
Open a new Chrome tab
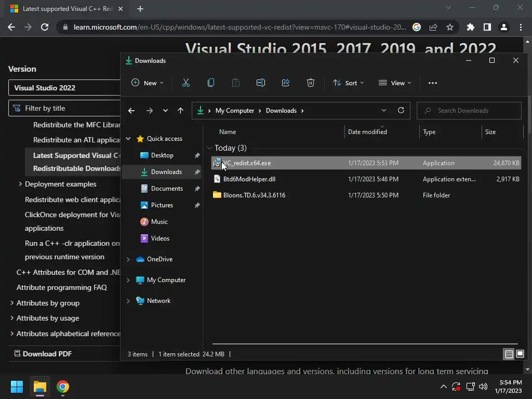click(x=140, y=9)
